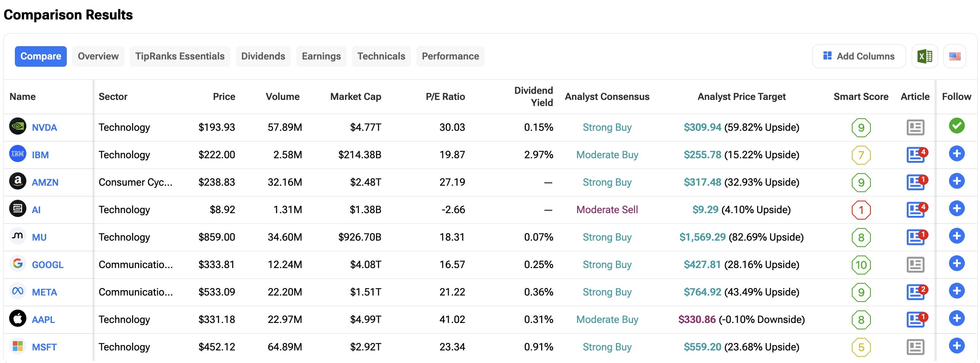Viewport: 980px width, 363px height.
Task: Open the NVDA article icon
Action: click(915, 127)
